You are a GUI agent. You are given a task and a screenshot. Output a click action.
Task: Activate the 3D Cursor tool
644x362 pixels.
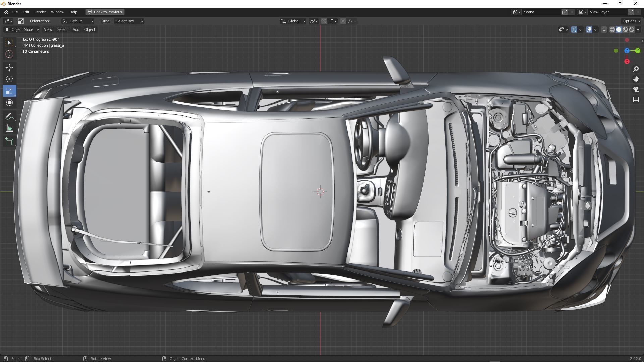coord(9,54)
